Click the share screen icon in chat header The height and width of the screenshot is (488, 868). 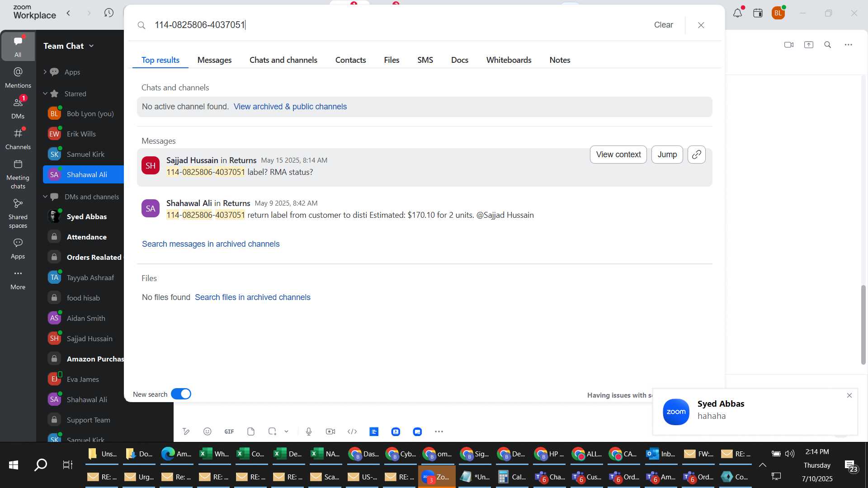click(809, 45)
